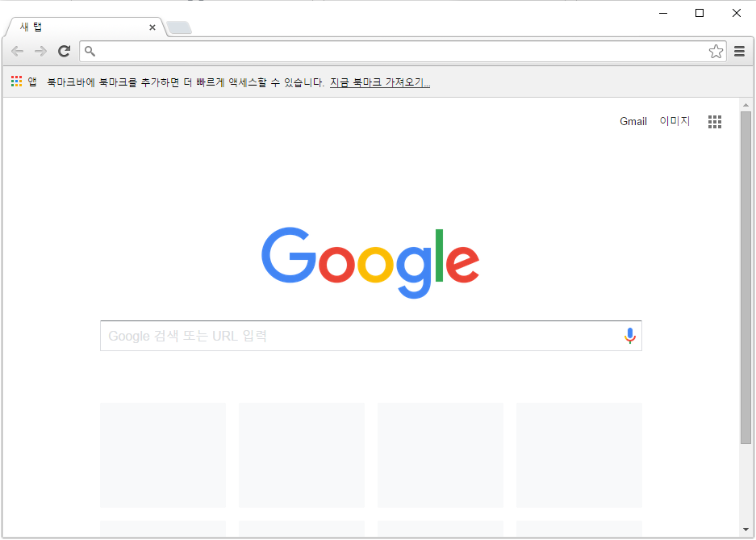Open the Gmail link

[x=633, y=122]
